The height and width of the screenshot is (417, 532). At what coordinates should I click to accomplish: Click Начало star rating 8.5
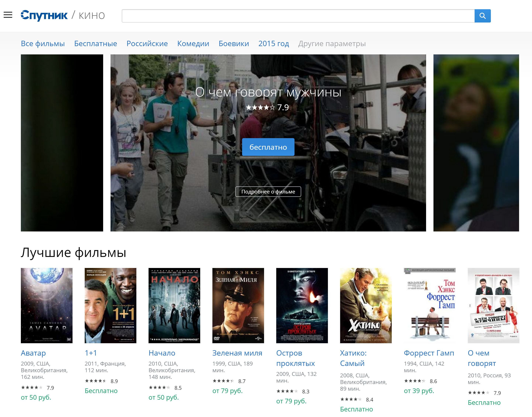[x=165, y=388]
